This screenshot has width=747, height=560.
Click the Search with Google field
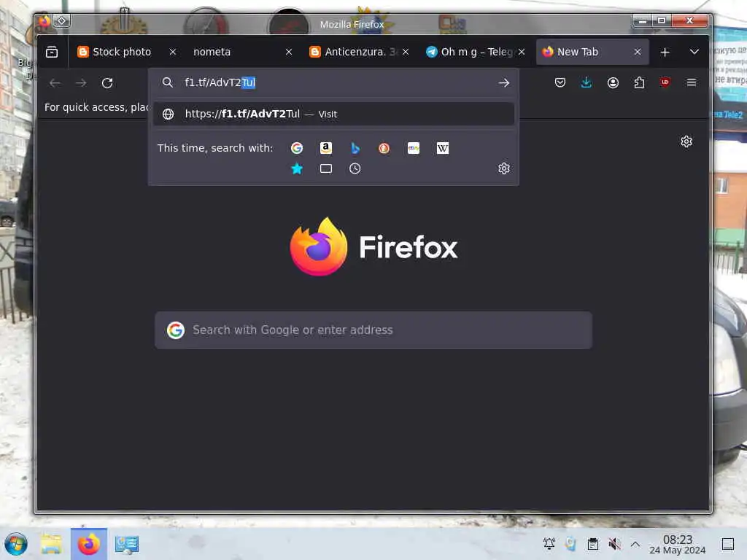(373, 330)
